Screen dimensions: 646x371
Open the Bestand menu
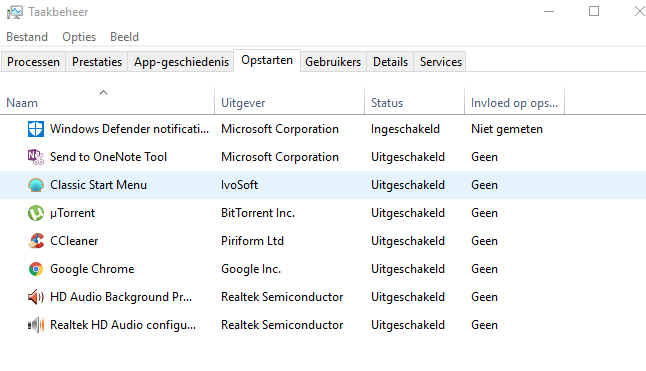[27, 37]
